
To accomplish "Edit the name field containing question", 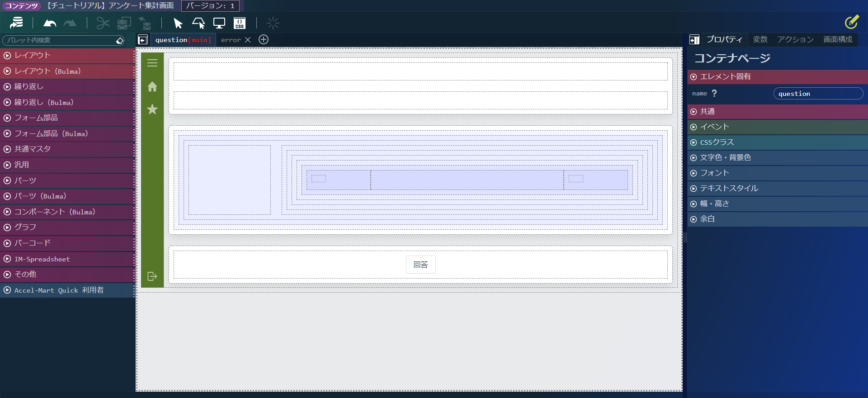I will [818, 94].
